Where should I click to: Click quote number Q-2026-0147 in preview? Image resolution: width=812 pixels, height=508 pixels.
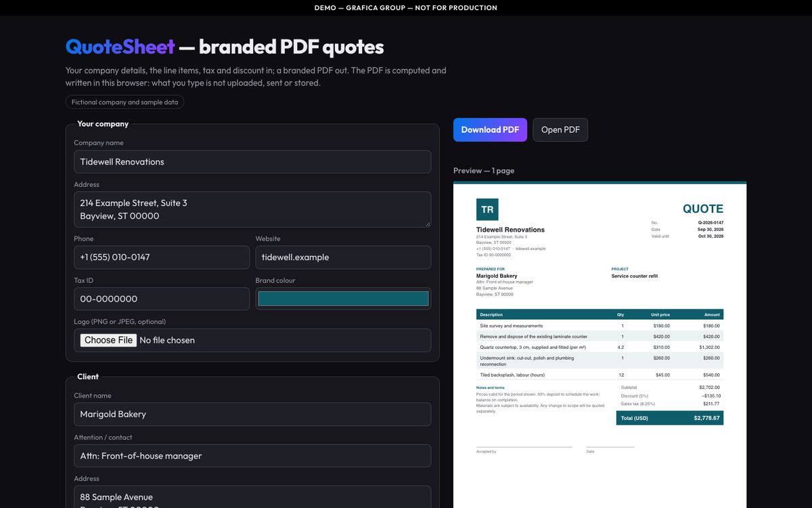[710, 223]
